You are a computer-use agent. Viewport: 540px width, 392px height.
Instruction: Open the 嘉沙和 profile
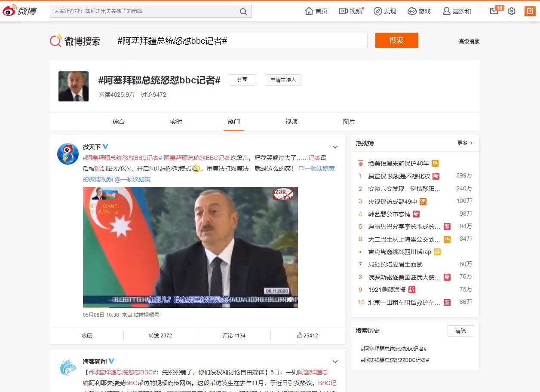(x=457, y=11)
